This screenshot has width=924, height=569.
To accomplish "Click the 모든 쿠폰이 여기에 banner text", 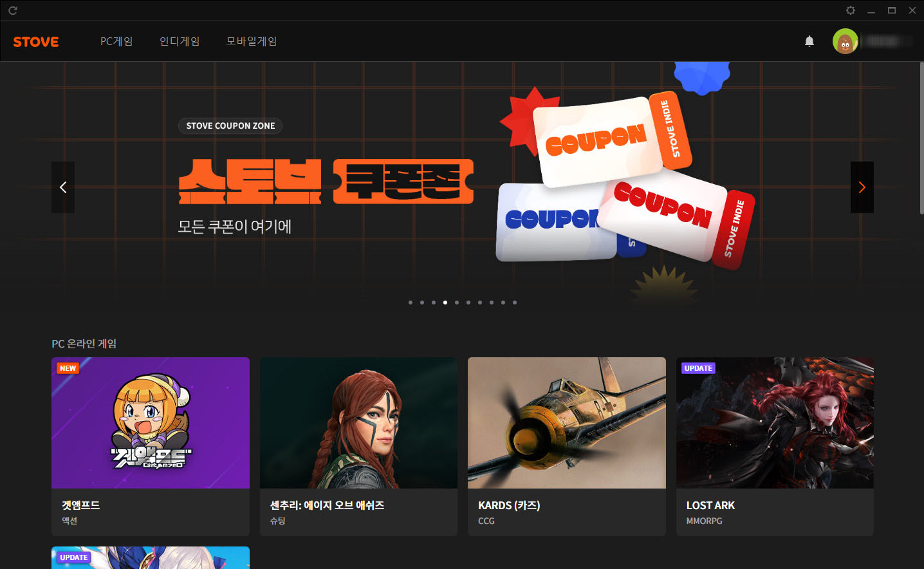I will (x=235, y=227).
